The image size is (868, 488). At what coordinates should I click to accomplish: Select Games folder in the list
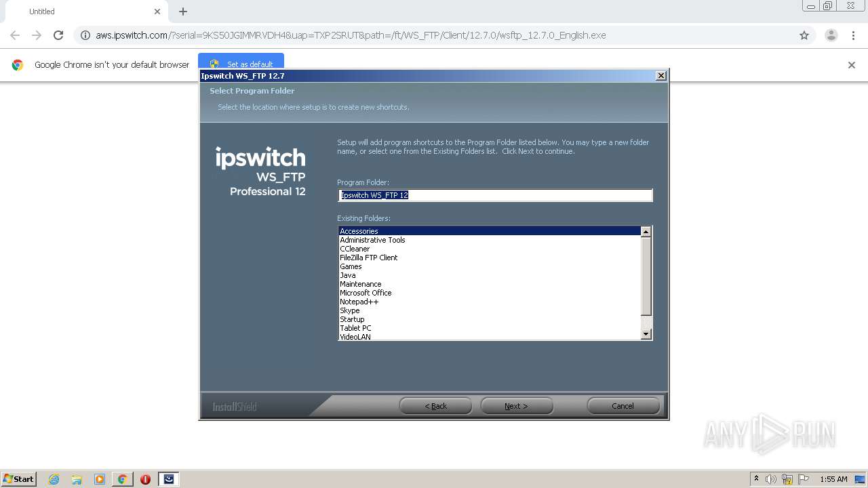click(490, 266)
